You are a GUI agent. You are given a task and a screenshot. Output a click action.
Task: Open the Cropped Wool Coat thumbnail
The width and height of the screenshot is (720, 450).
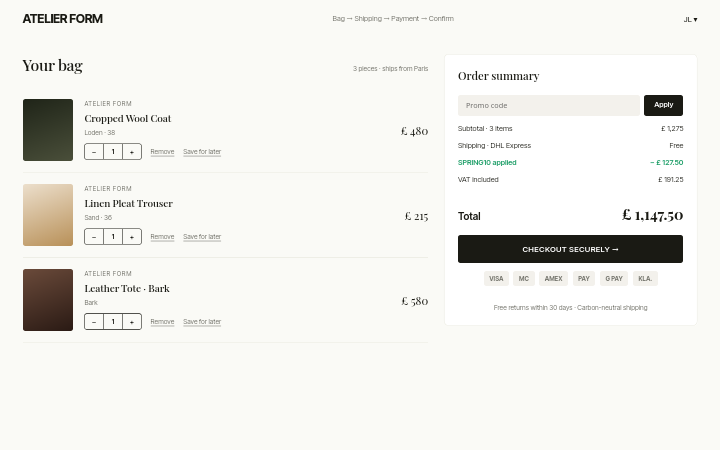[x=48, y=130]
